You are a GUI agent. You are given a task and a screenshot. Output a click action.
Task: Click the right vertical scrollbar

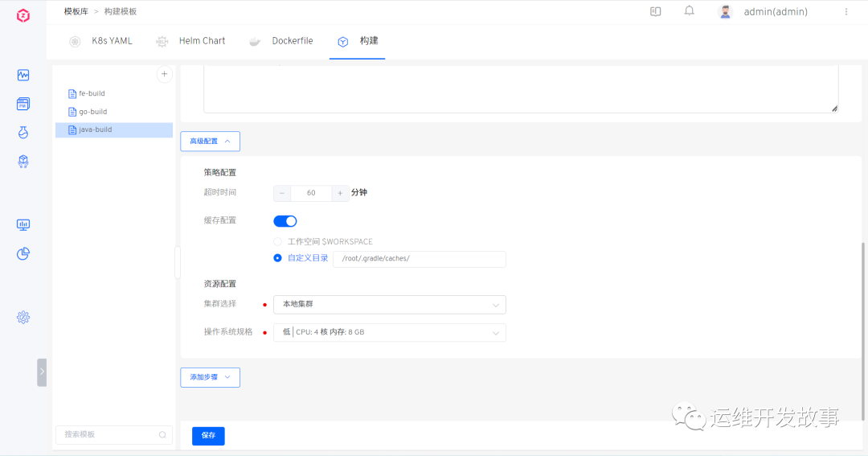[x=863, y=331]
